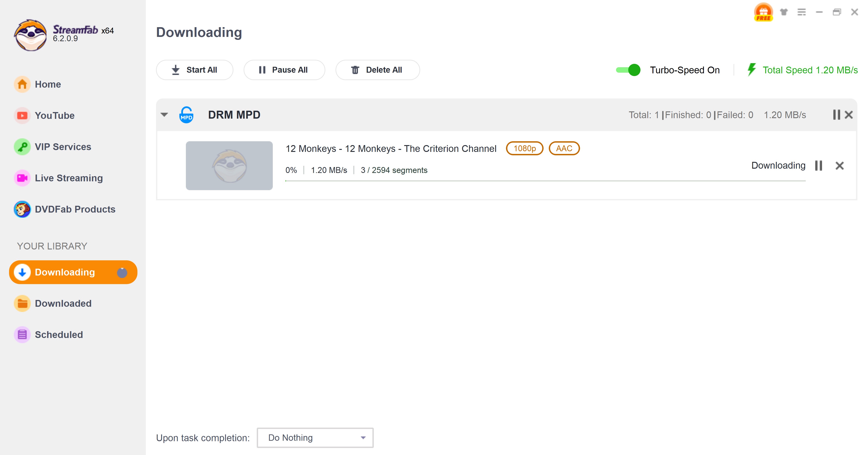Pause all downloads
Viewport: 868px width, 455px height.
[284, 70]
